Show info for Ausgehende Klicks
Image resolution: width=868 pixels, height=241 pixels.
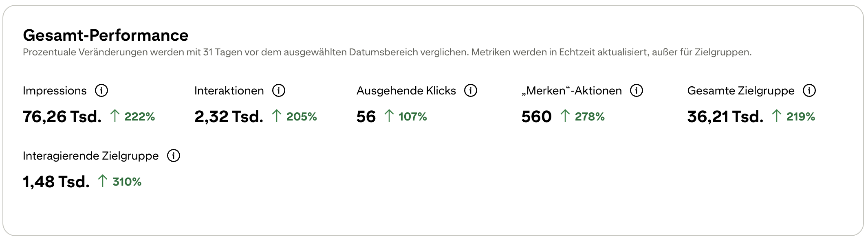point(471,90)
